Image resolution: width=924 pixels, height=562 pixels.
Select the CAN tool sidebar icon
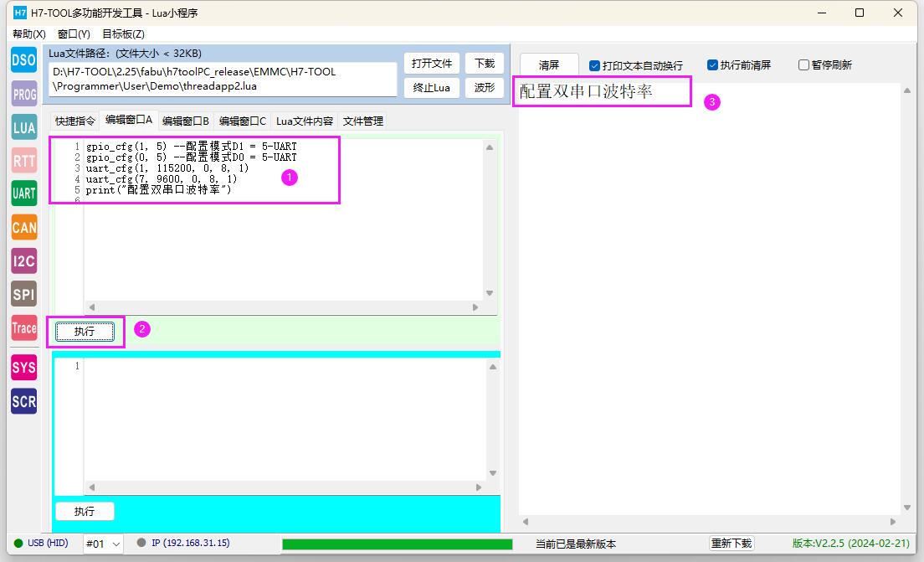[23, 227]
